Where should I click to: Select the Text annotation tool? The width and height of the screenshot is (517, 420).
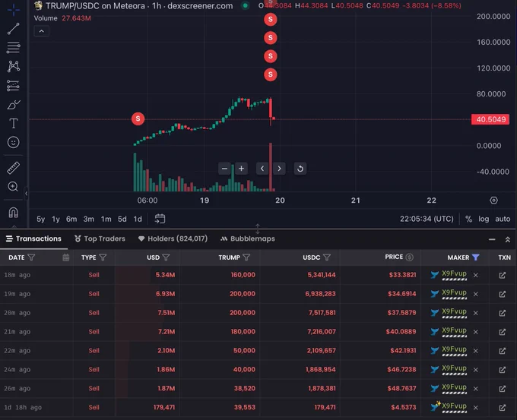(13, 124)
